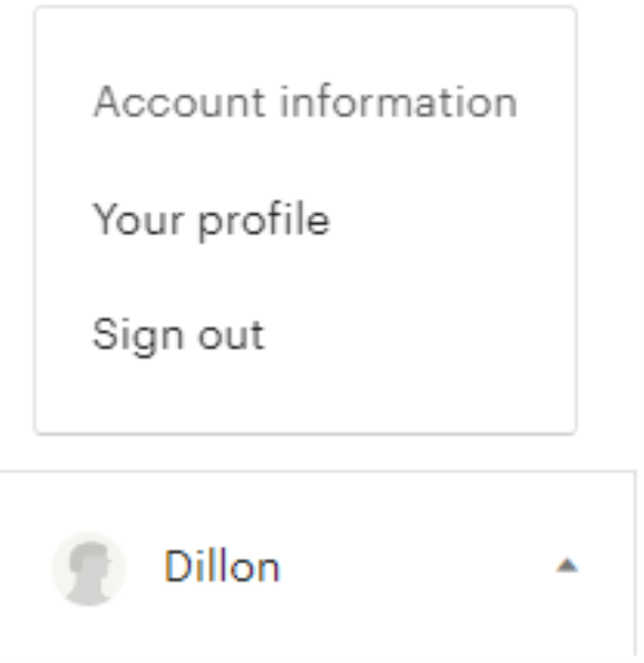
Task: Click the small caret icon right of Dillon
Action: [x=567, y=565]
